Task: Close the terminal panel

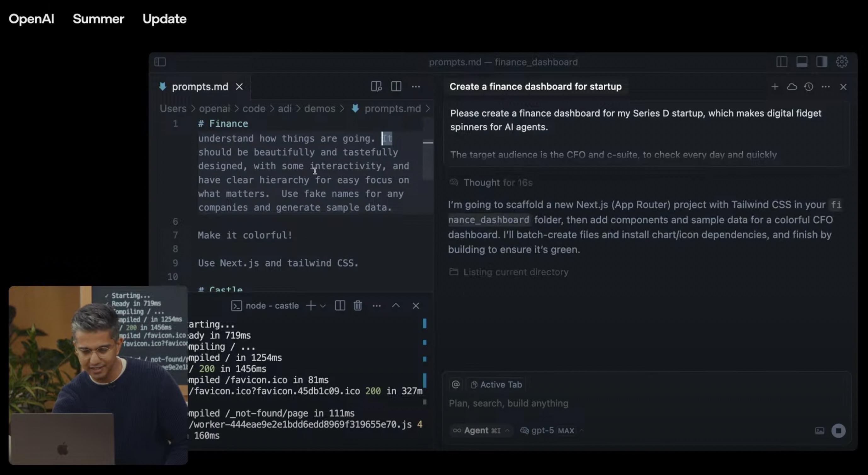Action: click(416, 306)
